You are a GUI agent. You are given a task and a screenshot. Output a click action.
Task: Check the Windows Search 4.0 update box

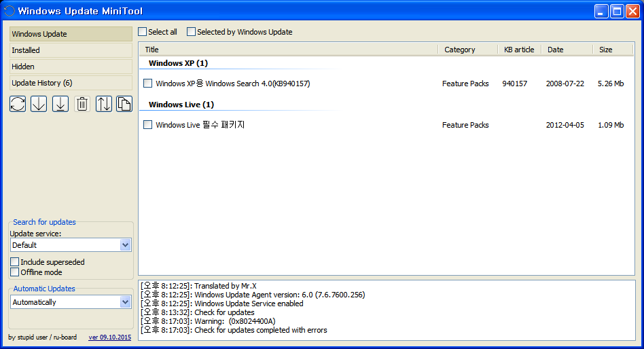coord(148,84)
